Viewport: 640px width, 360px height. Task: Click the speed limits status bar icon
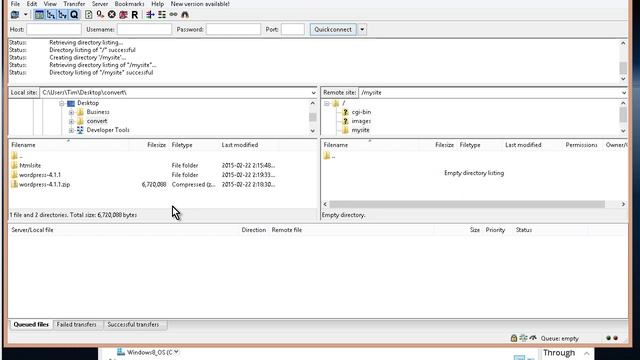(533, 338)
